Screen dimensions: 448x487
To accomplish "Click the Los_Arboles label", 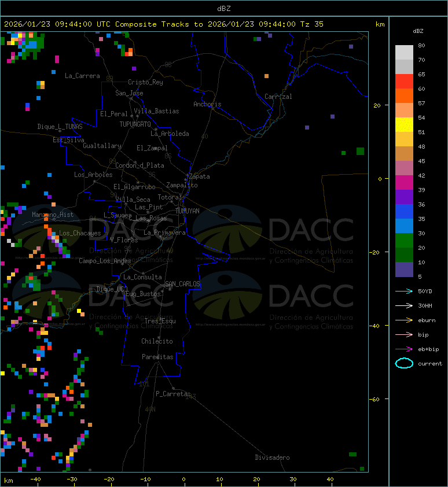I will pyautogui.click(x=93, y=175).
